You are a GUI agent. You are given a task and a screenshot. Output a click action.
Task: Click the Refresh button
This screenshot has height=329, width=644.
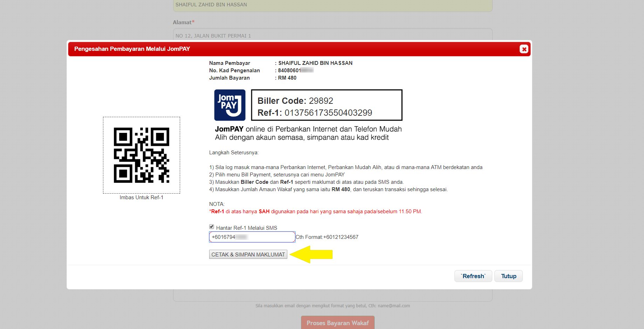(x=473, y=276)
